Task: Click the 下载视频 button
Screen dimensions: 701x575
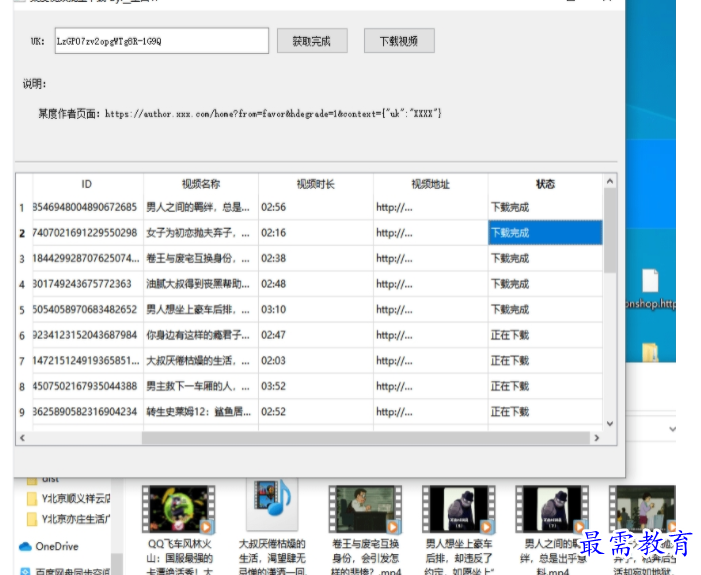Action: tap(399, 41)
